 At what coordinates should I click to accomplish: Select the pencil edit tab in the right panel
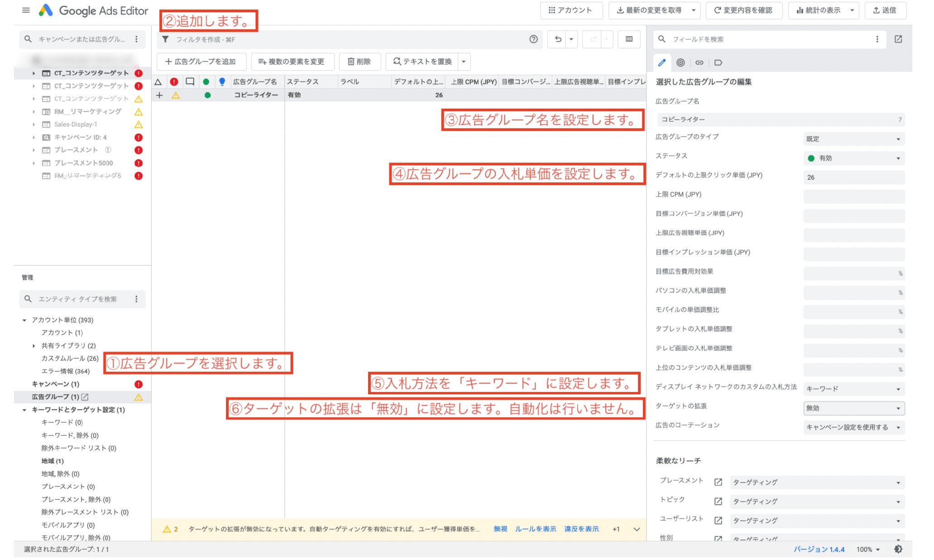[x=661, y=62]
